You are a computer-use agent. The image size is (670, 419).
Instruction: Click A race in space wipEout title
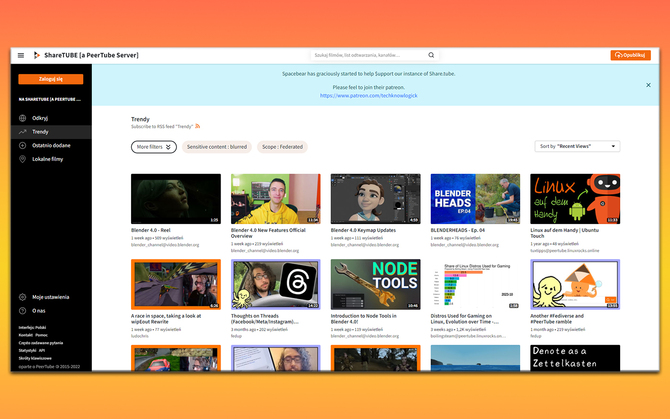(166, 319)
